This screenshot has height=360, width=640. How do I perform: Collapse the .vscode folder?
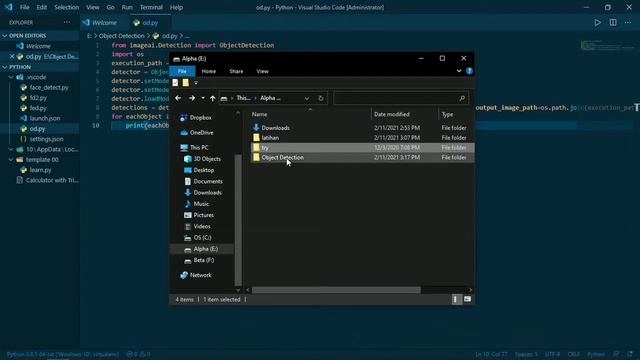tap(11, 77)
